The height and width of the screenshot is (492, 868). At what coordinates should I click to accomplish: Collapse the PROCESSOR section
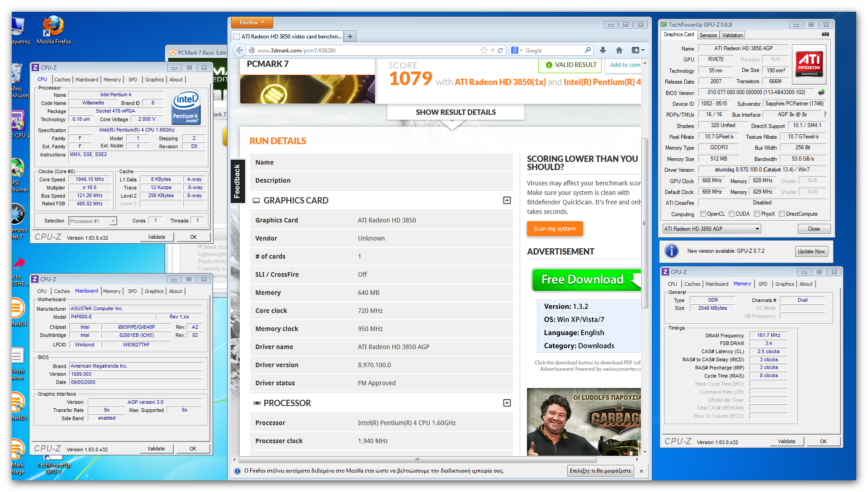(507, 403)
